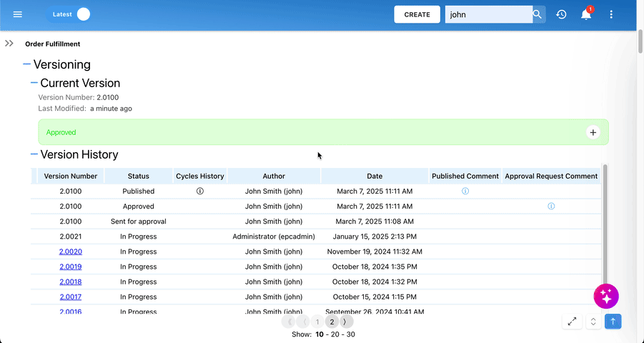This screenshot has height=343, width=644.
Task: View the Approval Request Comment info icon
Action: pos(551,207)
